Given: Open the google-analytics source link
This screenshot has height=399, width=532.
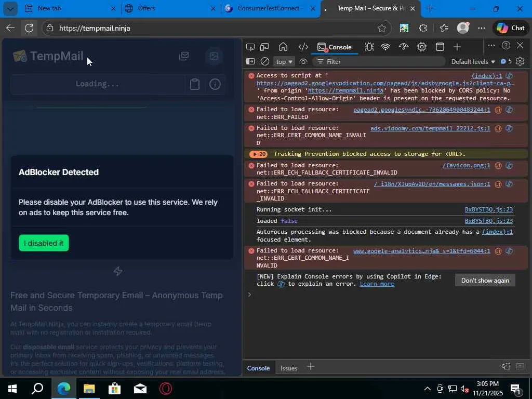Looking at the screenshot, I should (x=422, y=251).
